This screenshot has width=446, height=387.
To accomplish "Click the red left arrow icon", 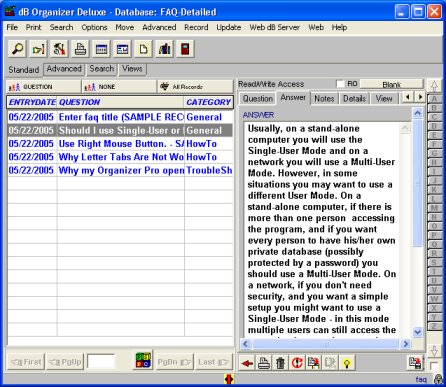I will [x=247, y=363].
